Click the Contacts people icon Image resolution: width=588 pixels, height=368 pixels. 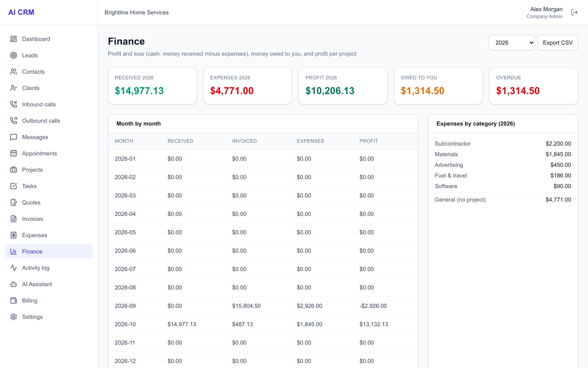(x=14, y=72)
